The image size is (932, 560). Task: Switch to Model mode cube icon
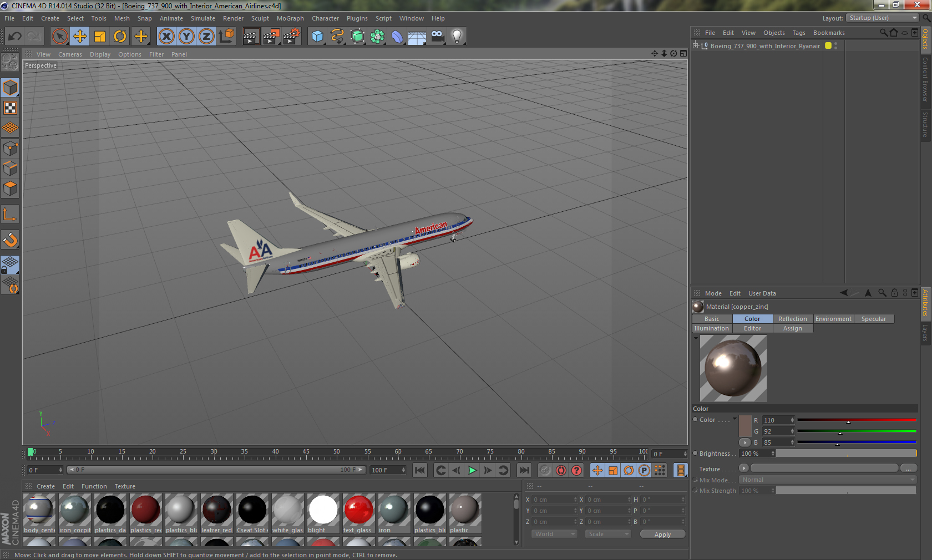pyautogui.click(x=10, y=88)
